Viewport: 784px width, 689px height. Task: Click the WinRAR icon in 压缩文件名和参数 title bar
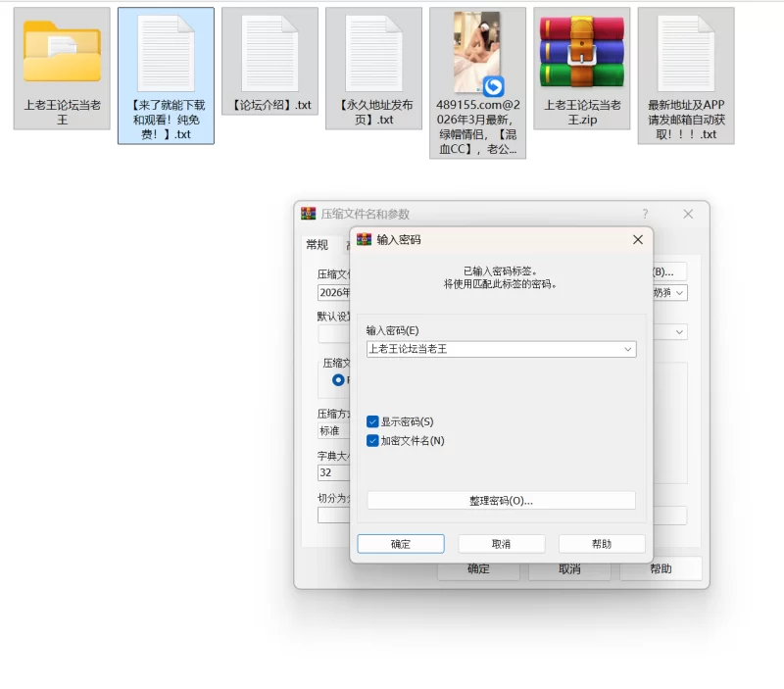pyautogui.click(x=309, y=214)
